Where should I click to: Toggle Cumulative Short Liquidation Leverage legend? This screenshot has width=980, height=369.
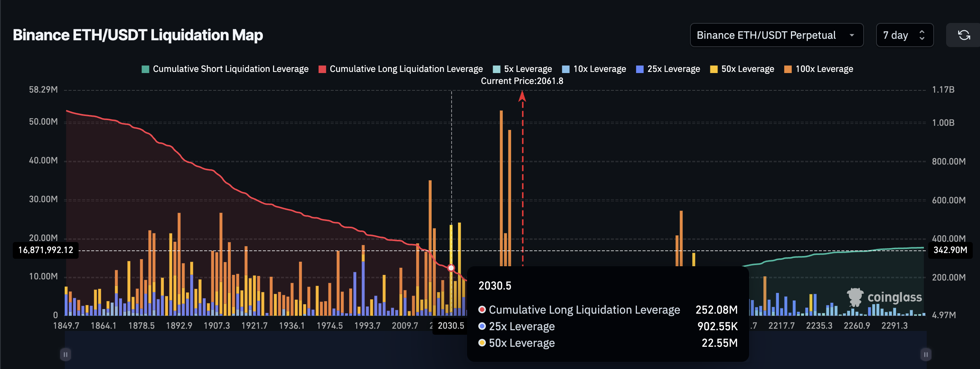[225, 69]
